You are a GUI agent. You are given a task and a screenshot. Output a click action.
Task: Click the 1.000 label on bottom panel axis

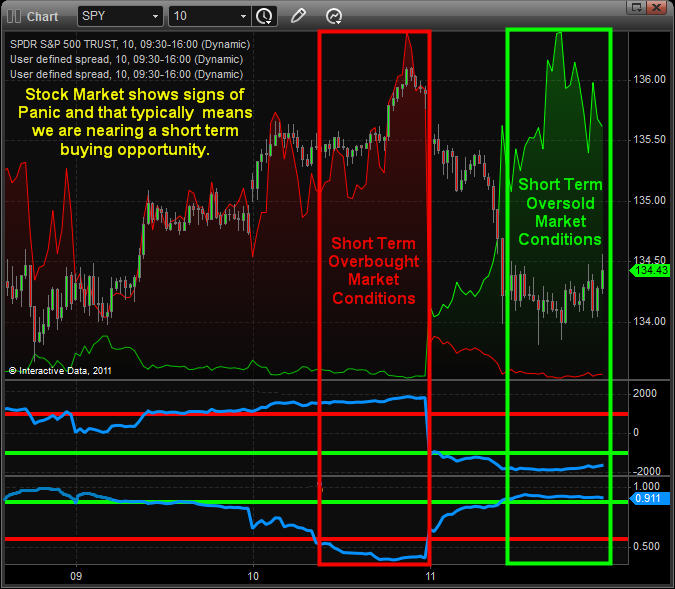point(647,486)
